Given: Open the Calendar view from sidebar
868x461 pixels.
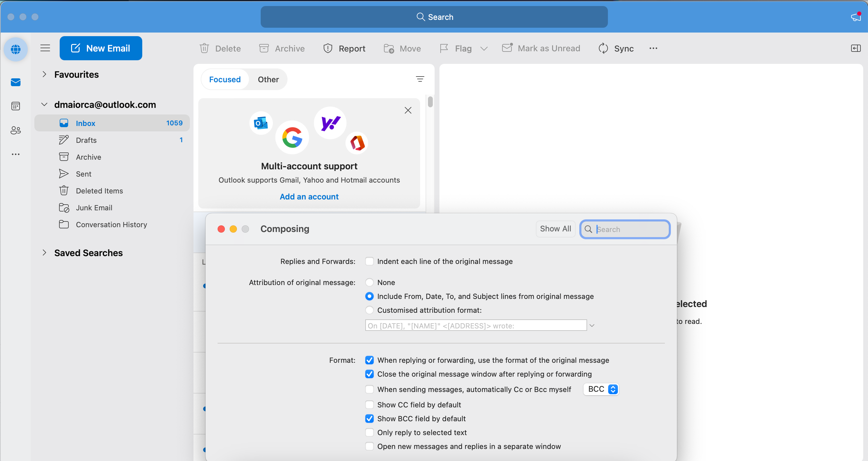Looking at the screenshot, I should (x=15, y=106).
